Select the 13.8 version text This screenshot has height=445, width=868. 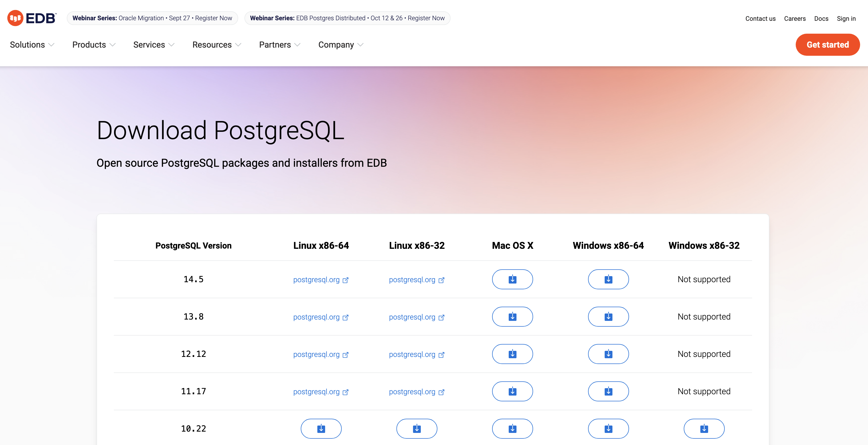pos(193,317)
